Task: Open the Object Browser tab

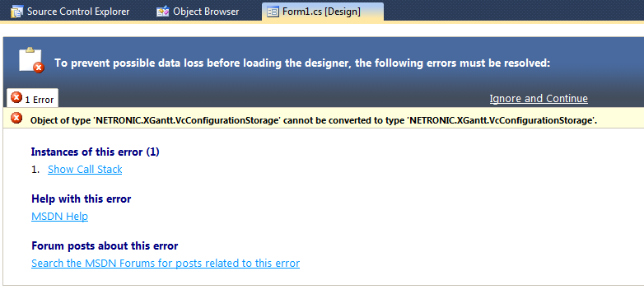Action: [198, 12]
